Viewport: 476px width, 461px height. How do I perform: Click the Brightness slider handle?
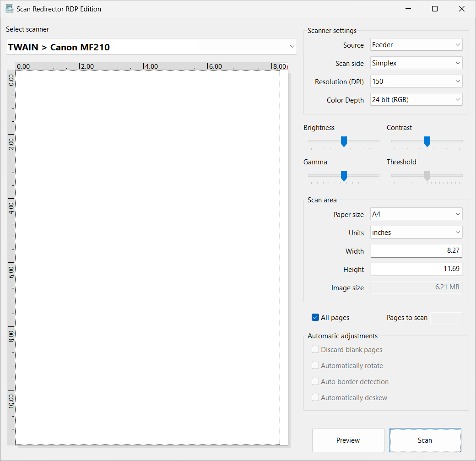tap(344, 141)
